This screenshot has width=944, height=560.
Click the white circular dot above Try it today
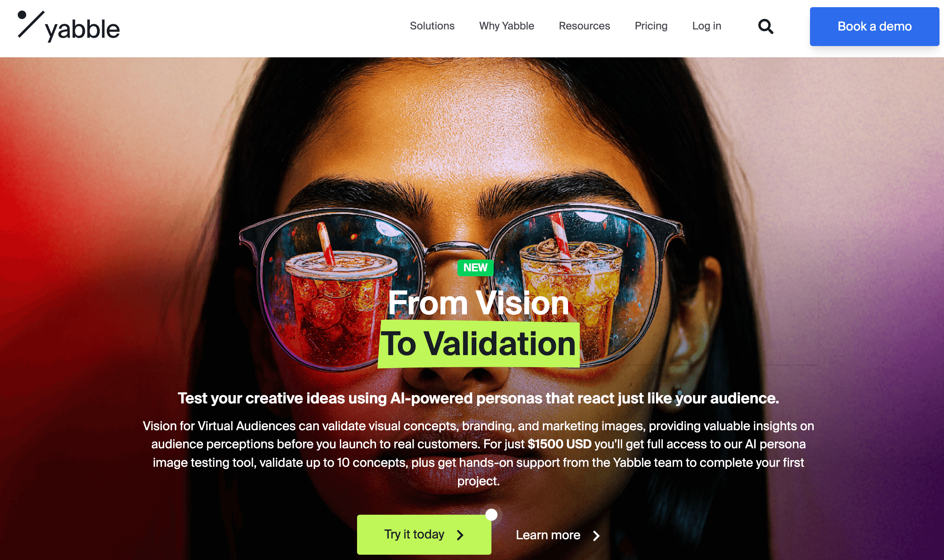[x=491, y=514]
